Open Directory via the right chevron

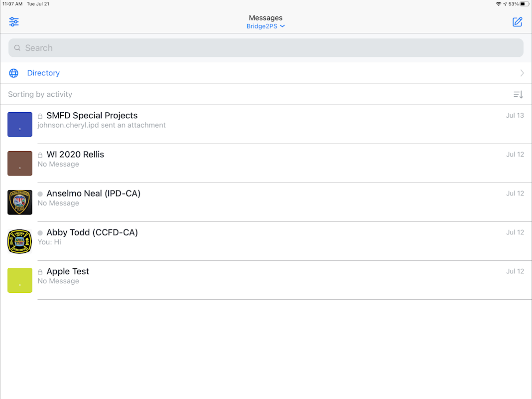pyautogui.click(x=522, y=73)
